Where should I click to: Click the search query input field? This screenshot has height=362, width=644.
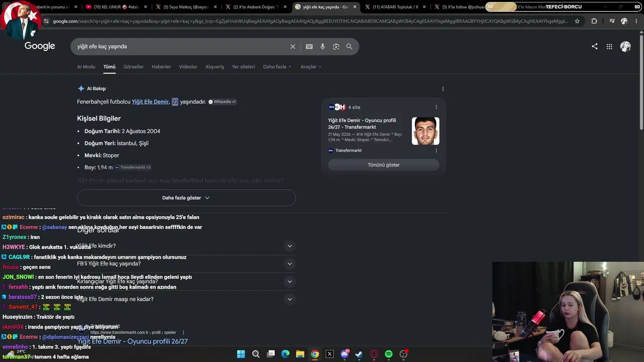pyautogui.click(x=181, y=46)
